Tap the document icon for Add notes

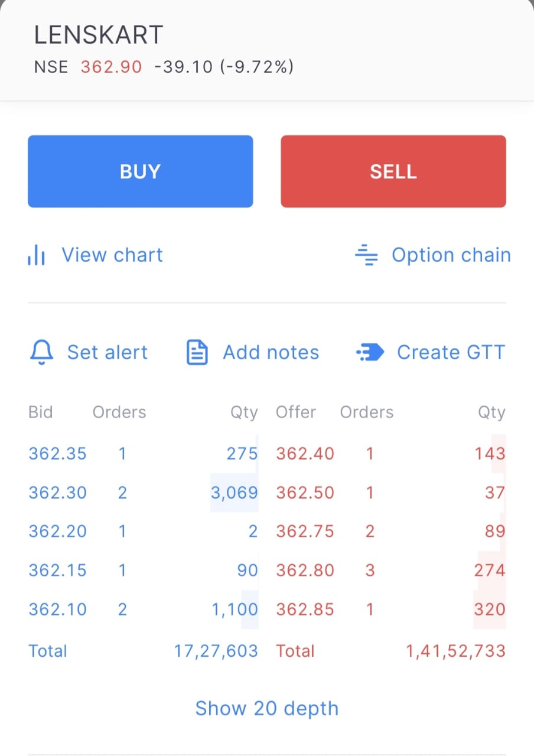pyautogui.click(x=197, y=353)
